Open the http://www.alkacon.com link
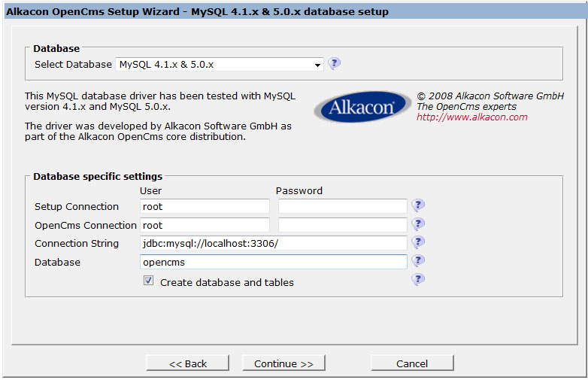The image size is (588, 380). click(x=471, y=117)
